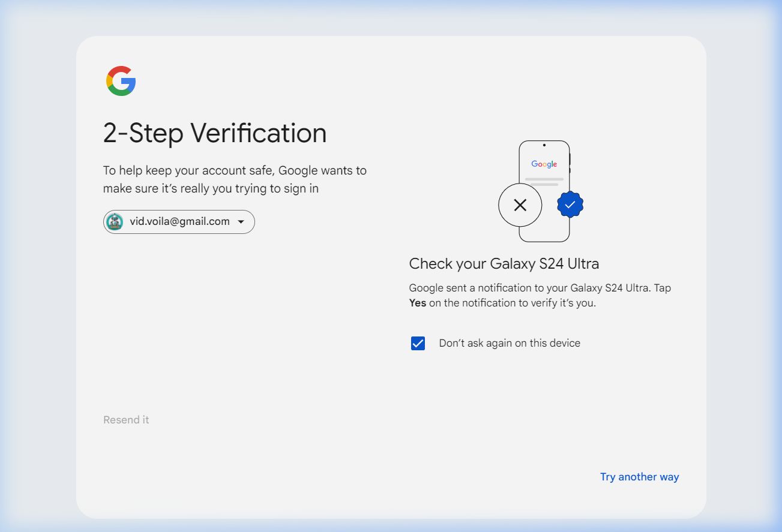
Task: Click the "Check your Galaxy S24 Ultra" heading
Action: tap(504, 263)
